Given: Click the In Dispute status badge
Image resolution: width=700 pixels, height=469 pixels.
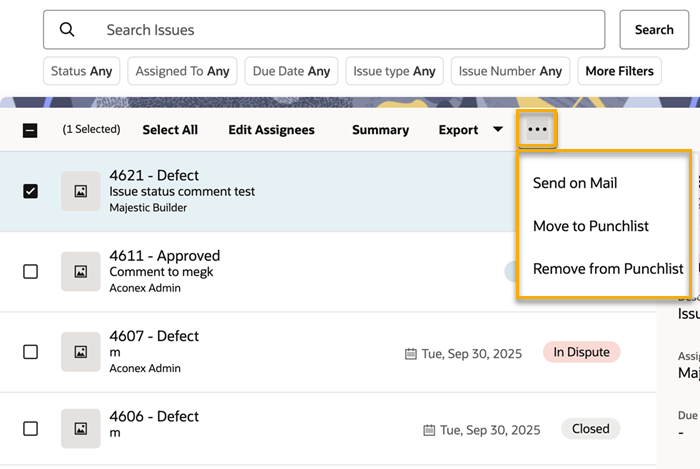Looking at the screenshot, I should pyautogui.click(x=581, y=352).
